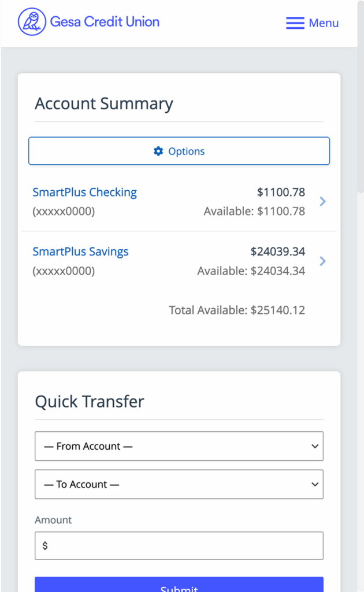
Task: Select the Checking balance $1100.78
Action: pyautogui.click(x=281, y=192)
